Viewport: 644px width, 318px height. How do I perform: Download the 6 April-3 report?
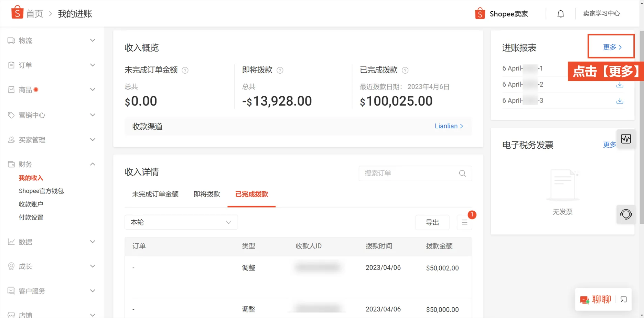(620, 100)
